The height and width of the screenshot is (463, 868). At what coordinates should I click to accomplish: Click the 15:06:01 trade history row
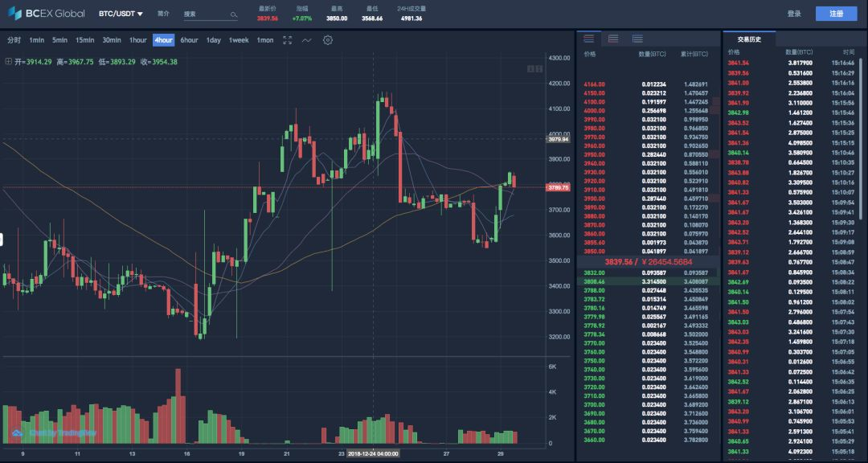[x=791, y=412]
